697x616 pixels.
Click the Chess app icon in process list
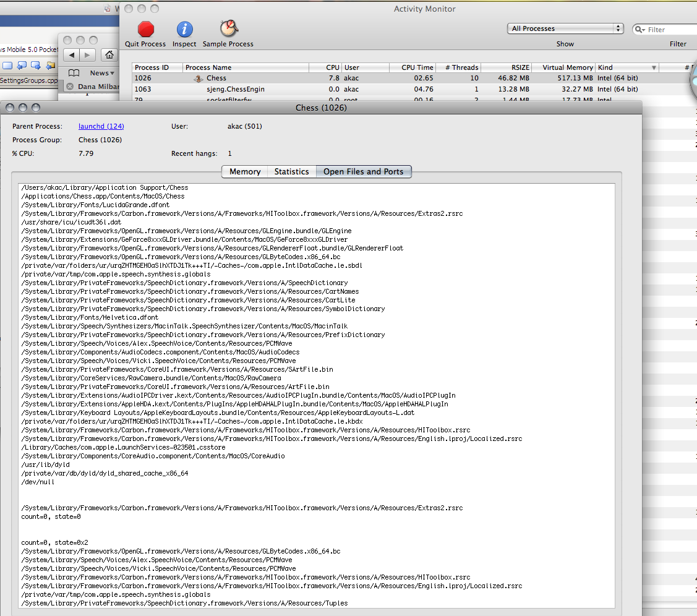click(199, 78)
